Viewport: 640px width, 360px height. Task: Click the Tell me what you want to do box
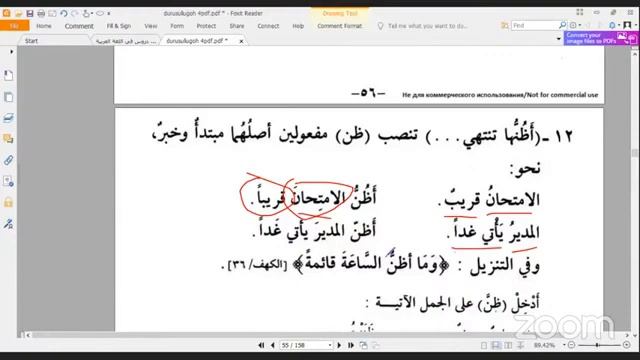click(x=427, y=26)
